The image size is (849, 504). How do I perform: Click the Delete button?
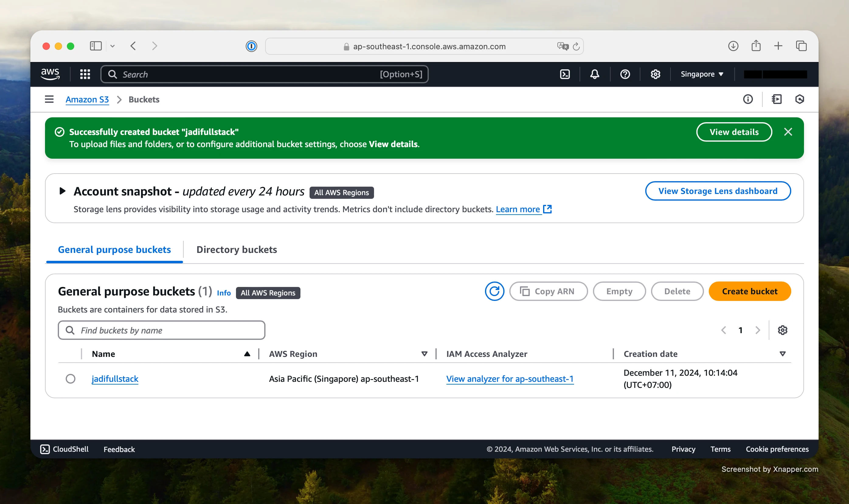[677, 291]
